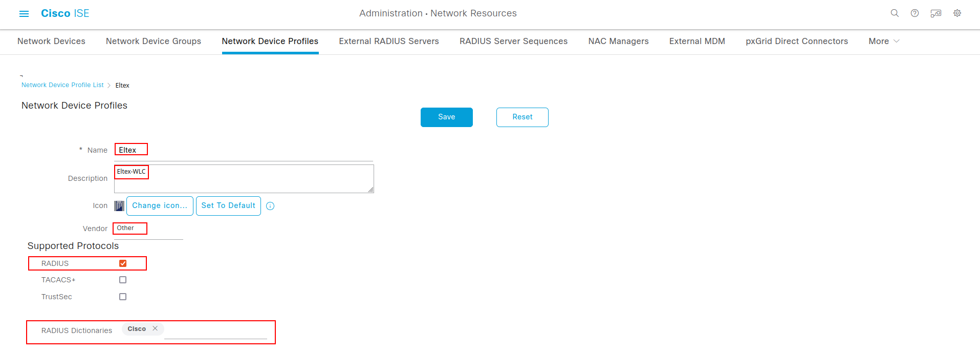Open the hamburger navigation menu
Image resolution: width=980 pixels, height=352 pixels.
click(24, 14)
